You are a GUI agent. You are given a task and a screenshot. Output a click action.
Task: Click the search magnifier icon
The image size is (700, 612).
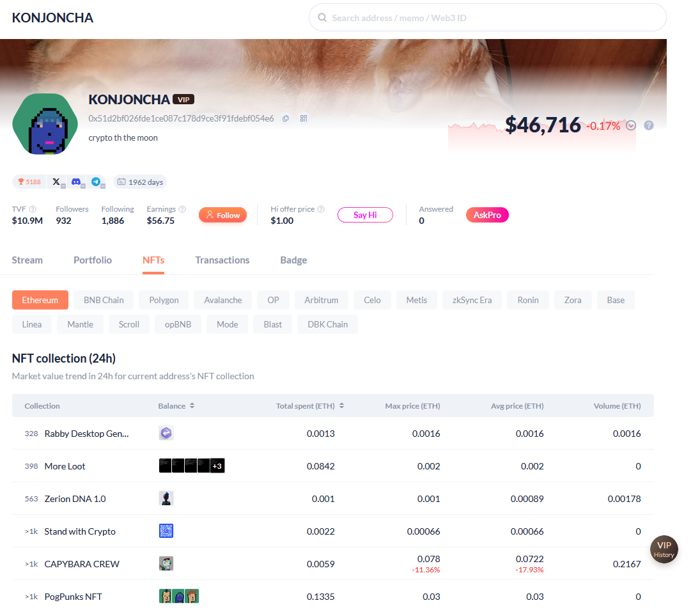tap(322, 18)
